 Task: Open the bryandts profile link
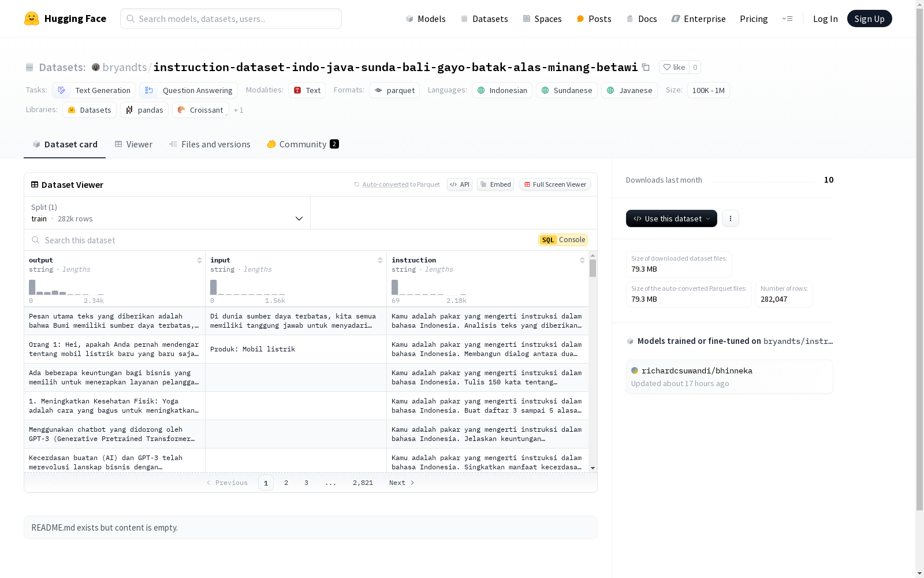coord(125,67)
